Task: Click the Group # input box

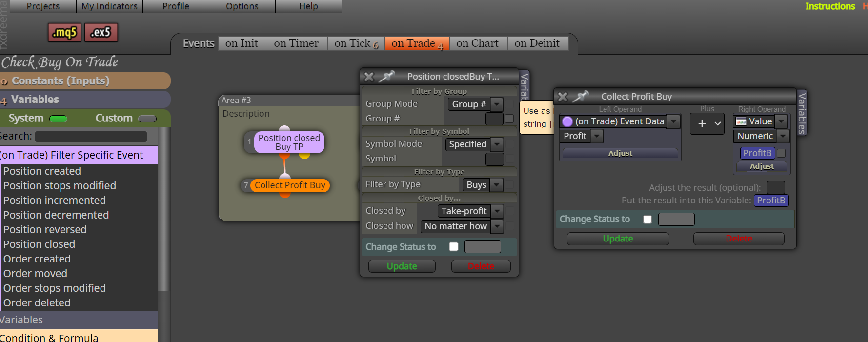Action: click(x=494, y=119)
